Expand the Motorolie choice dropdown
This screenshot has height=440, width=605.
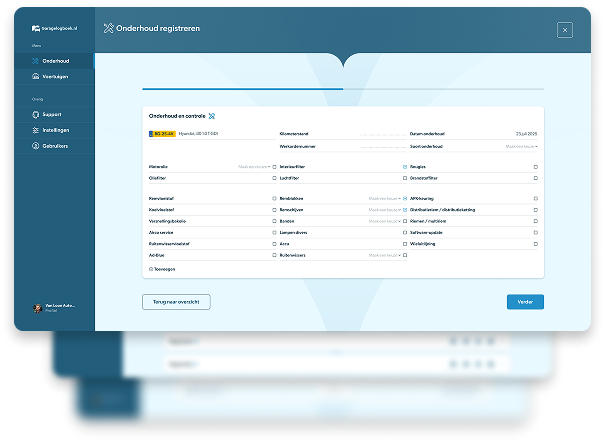(255, 166)
